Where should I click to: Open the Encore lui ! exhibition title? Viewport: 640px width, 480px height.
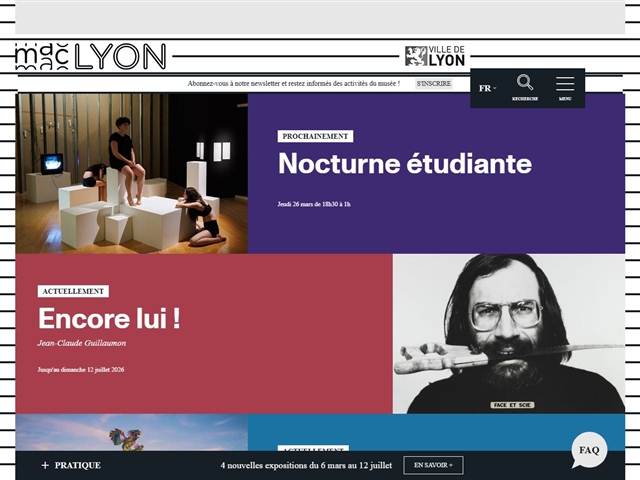coord(109,319)
